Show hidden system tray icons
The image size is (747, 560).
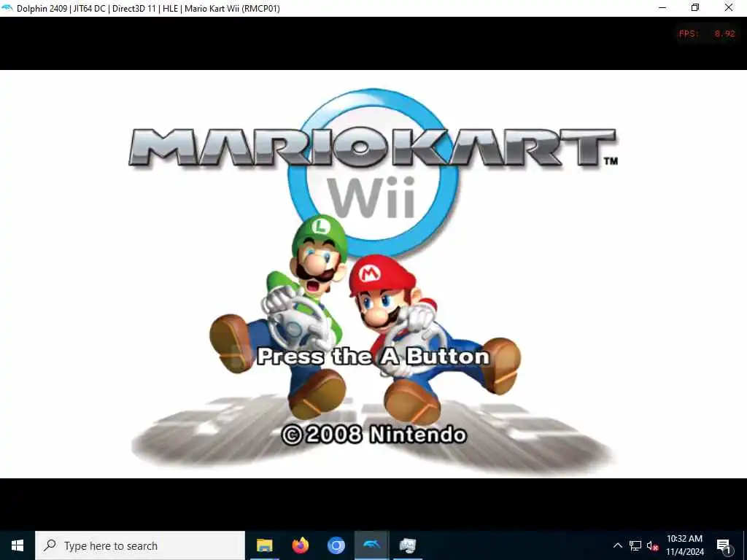click(617, 545)
